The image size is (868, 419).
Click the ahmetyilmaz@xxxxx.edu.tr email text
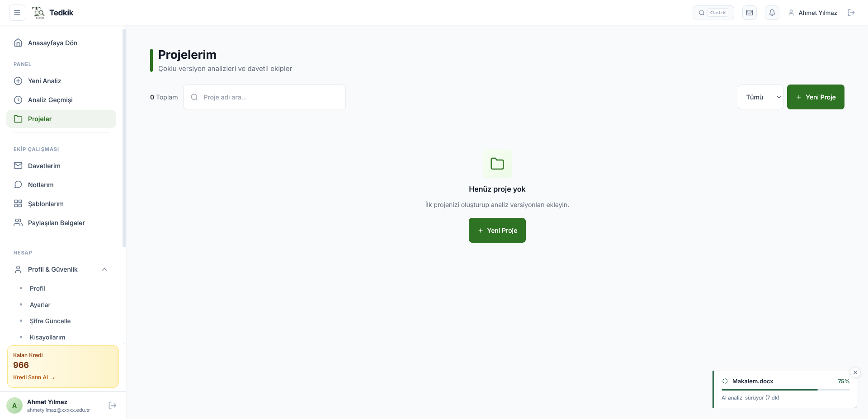click(x=58, y=410)
